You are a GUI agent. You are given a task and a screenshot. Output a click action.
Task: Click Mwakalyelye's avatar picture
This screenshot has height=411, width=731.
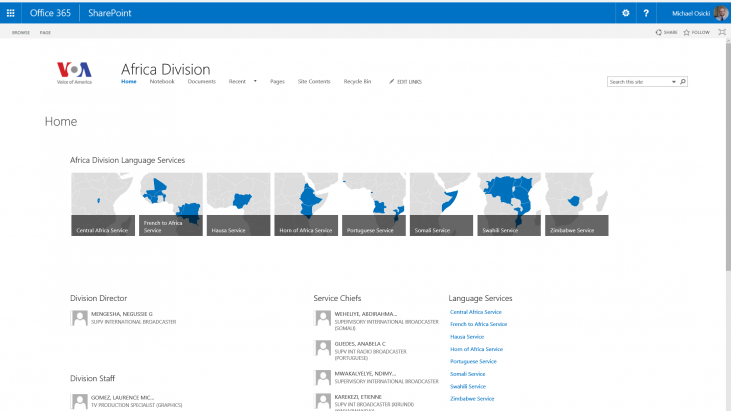[323, 378]
